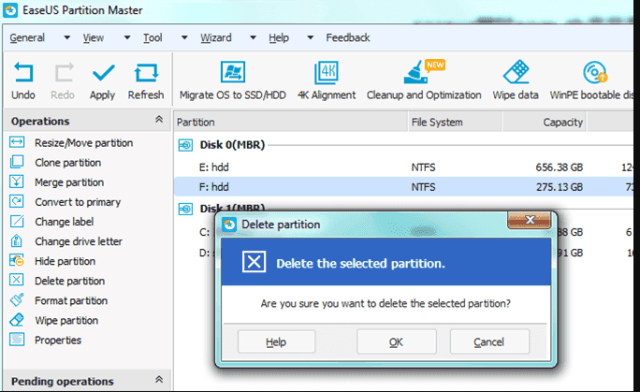Click Format partition in sidebar
The image size is (640, 392).
click(71, 301)
